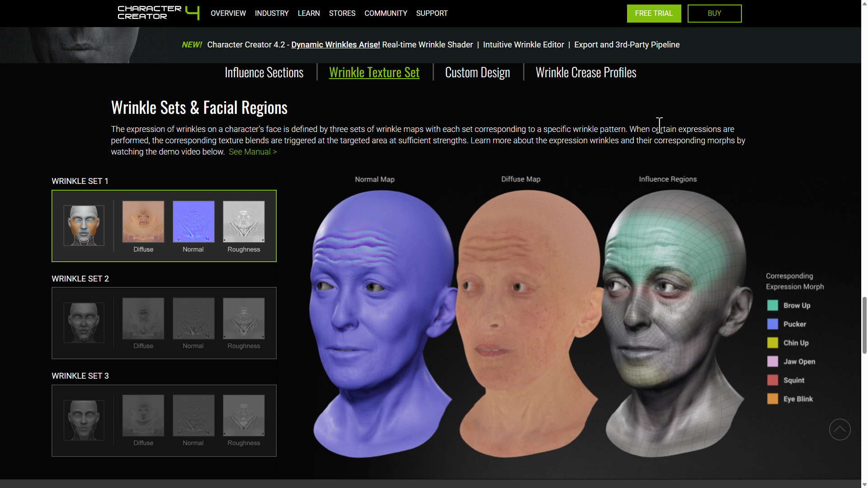Click the Export and 3rd-Party Pipeline text
This screenshot has width=868, height=488.
click(627, 45)
